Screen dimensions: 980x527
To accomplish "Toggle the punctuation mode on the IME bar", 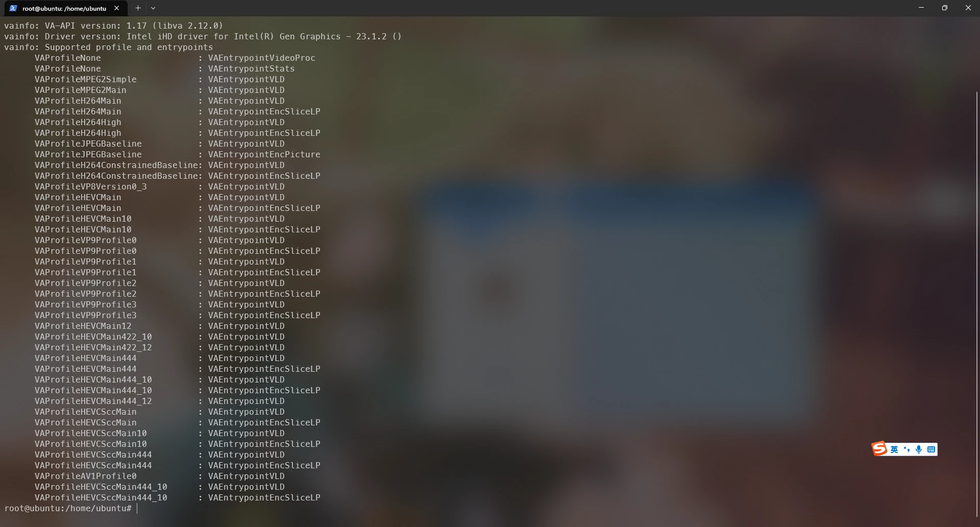I will [906, 449].
